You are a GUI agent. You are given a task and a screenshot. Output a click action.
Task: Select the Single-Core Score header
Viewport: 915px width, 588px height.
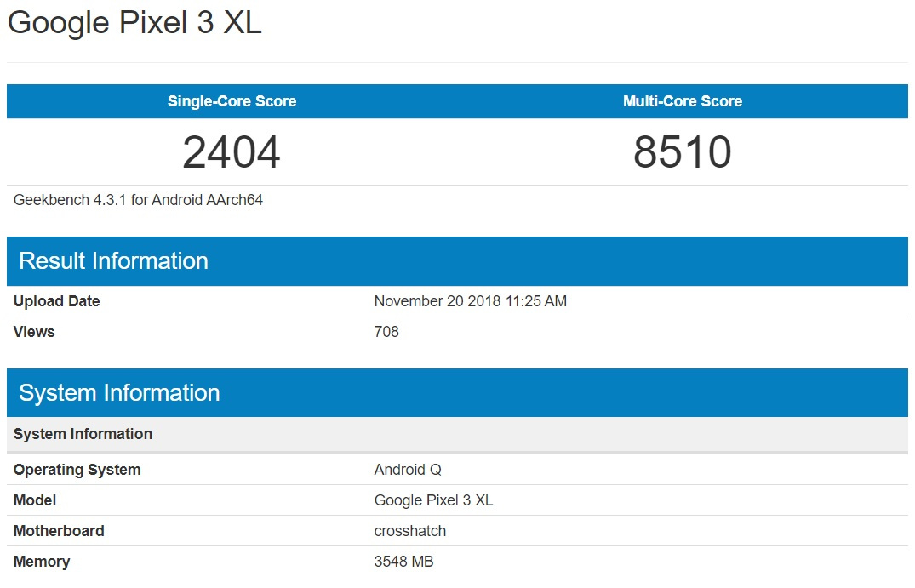pos(232,101)
